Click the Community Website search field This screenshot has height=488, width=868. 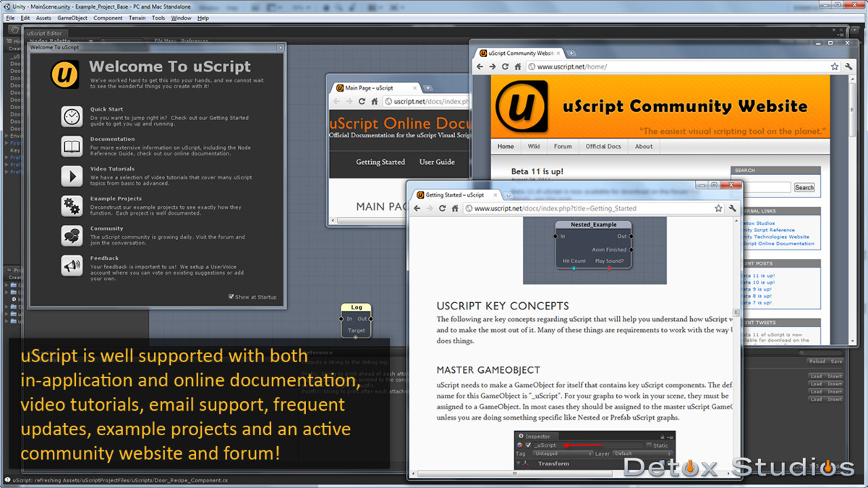766,187
